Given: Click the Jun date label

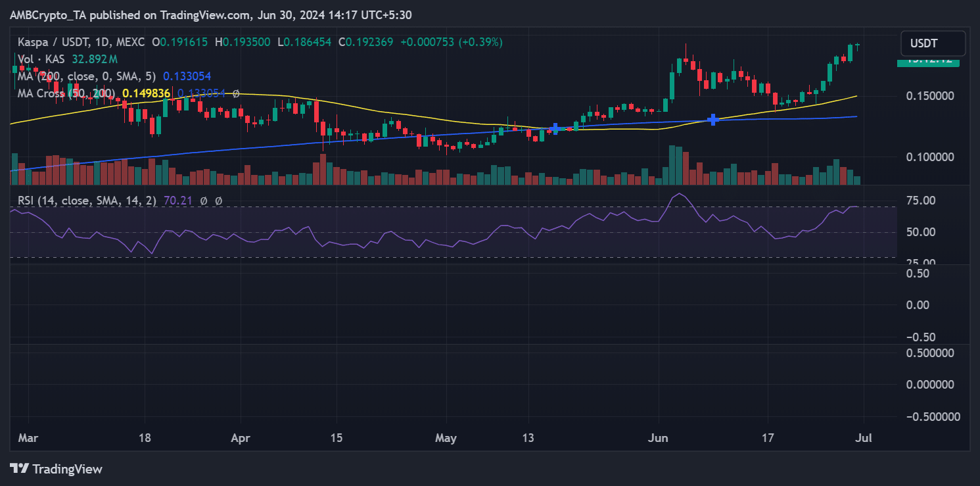Looking at the screenshot, I should [659, 438].
